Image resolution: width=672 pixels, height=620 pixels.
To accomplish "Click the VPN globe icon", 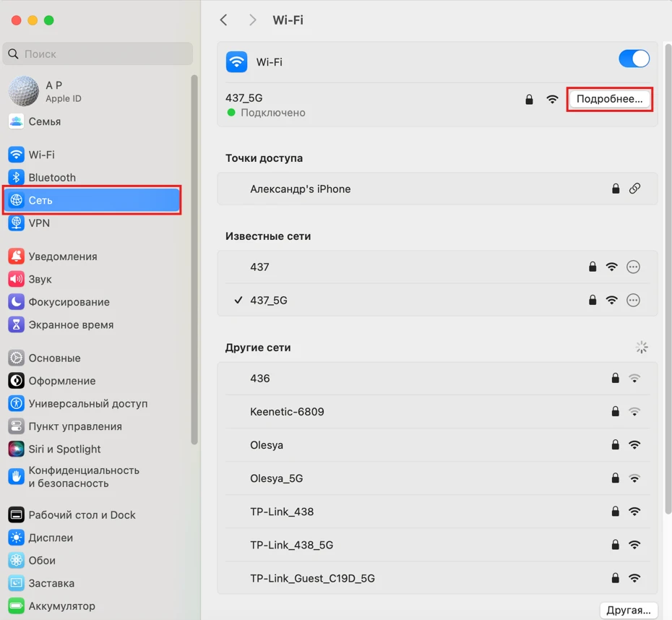I will pyautogui.click(x=17, y=223).
